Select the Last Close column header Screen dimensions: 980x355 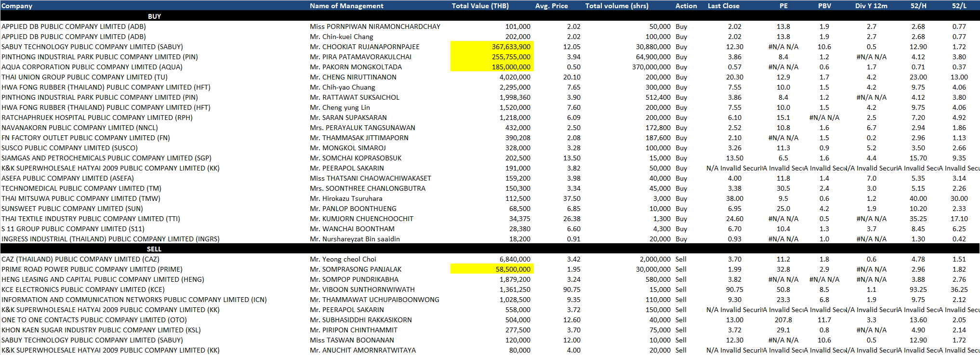pyautogui.click(x=723, y=6)
